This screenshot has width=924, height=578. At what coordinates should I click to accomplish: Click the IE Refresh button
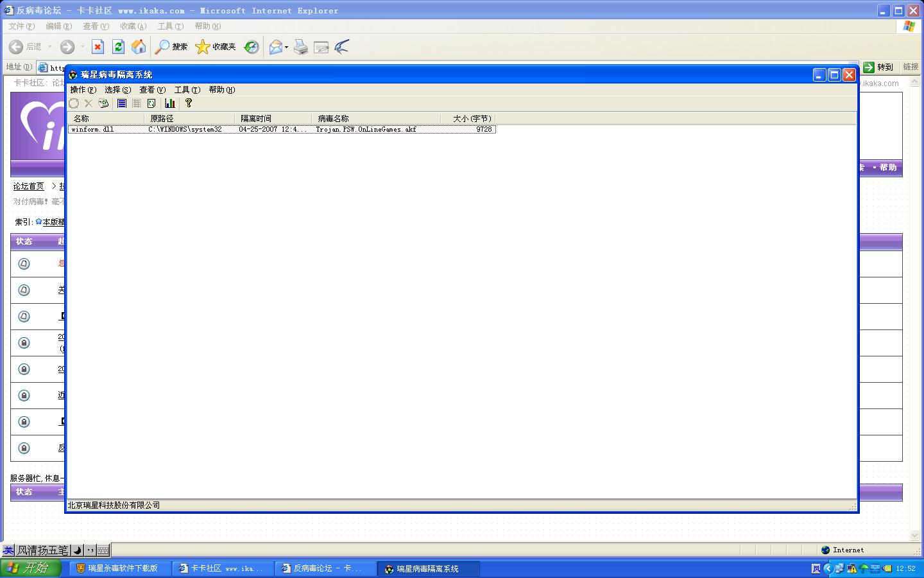click(x=118, y=47)
